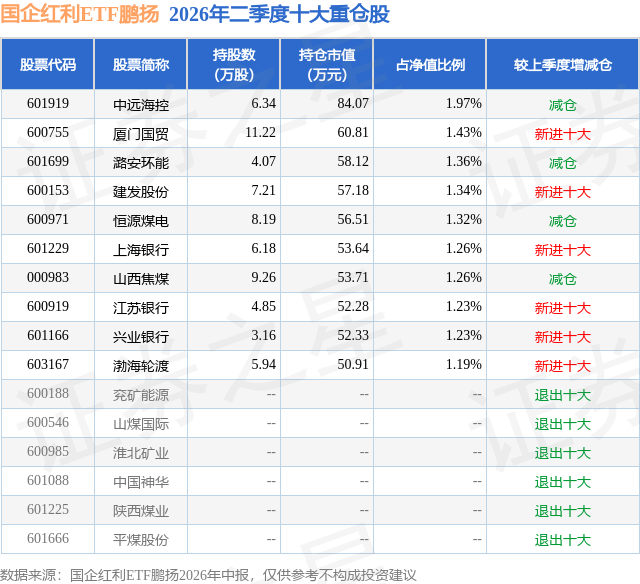Click the 中远海控 stock name
Viewport: 640px width, 584px height.
[141, 105]
